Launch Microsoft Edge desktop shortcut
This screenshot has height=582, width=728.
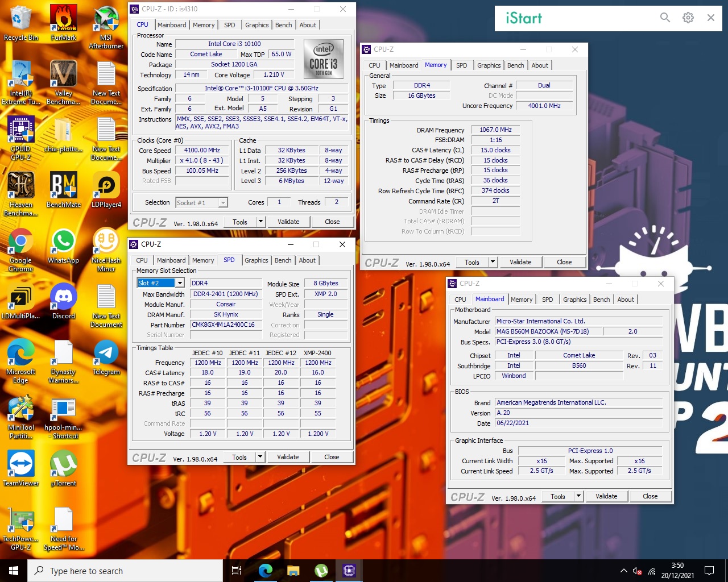pos(21,361)
